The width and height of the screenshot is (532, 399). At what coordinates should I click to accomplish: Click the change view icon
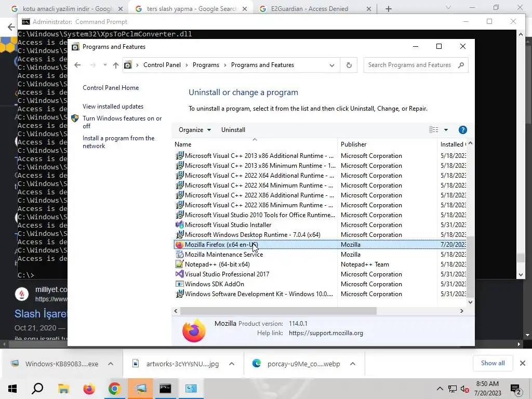click(x=434, y=129)
